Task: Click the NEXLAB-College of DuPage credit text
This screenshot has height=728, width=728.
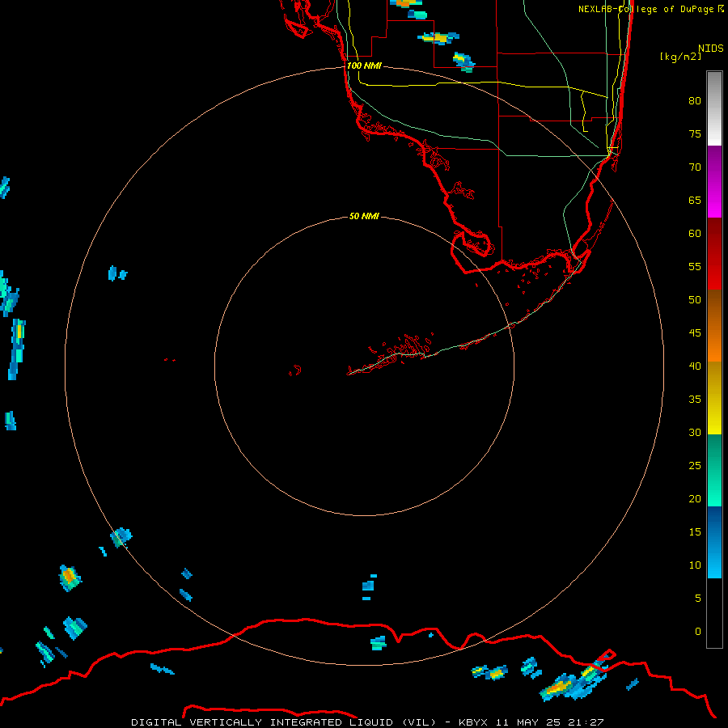Action: coord(650,9)
